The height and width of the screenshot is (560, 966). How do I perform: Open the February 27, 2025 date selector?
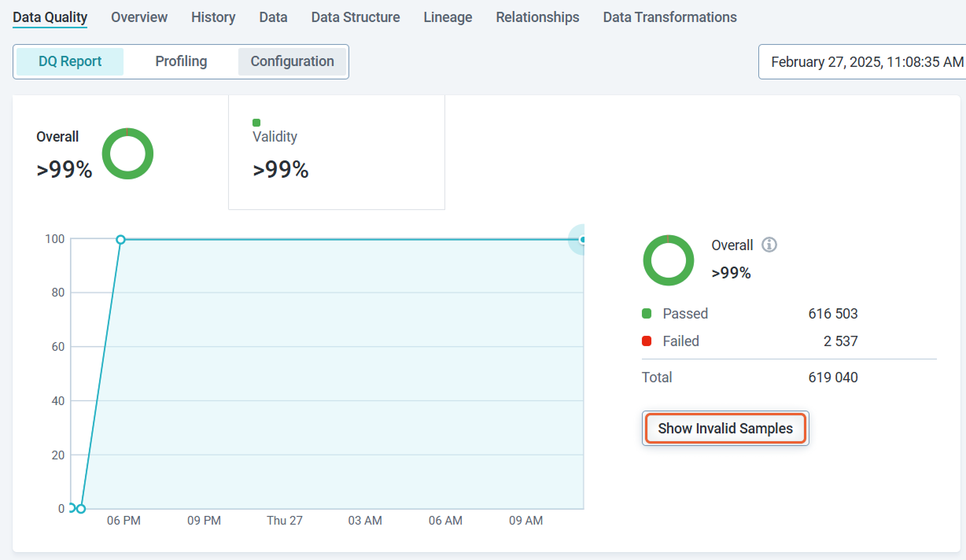tap(865, 62)
